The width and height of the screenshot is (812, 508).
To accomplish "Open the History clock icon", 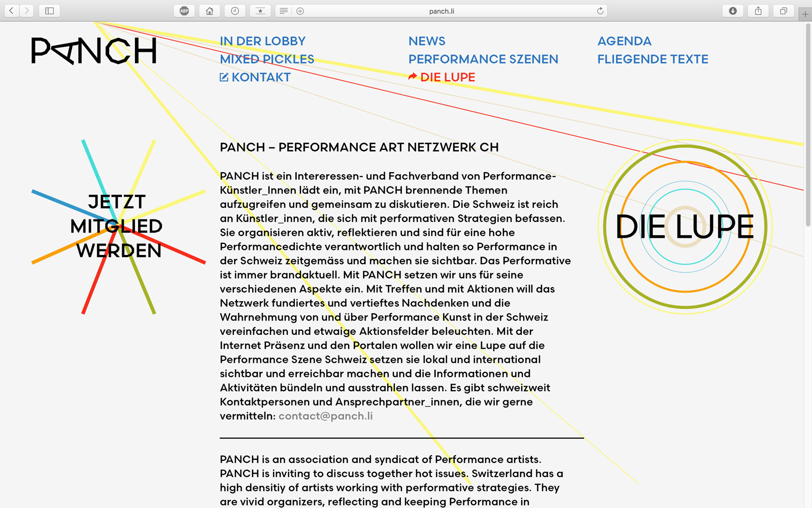I will click(x=235, y=11).
